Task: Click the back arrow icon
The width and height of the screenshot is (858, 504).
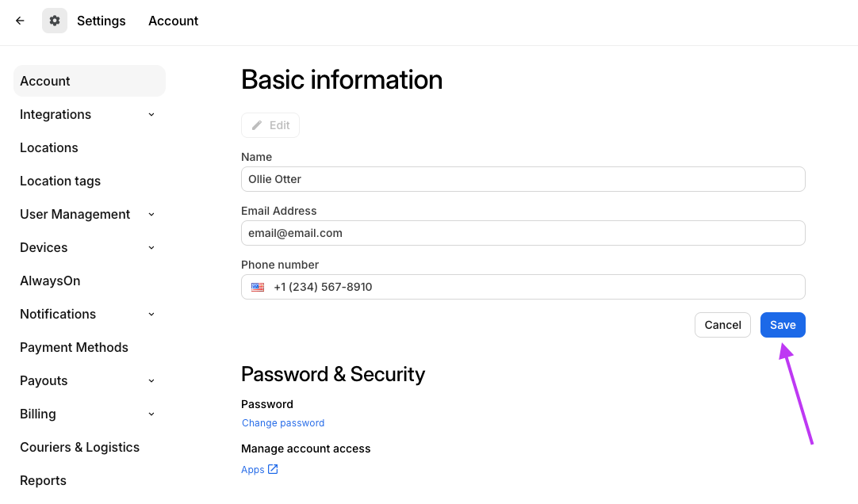Action: (21, 21)
